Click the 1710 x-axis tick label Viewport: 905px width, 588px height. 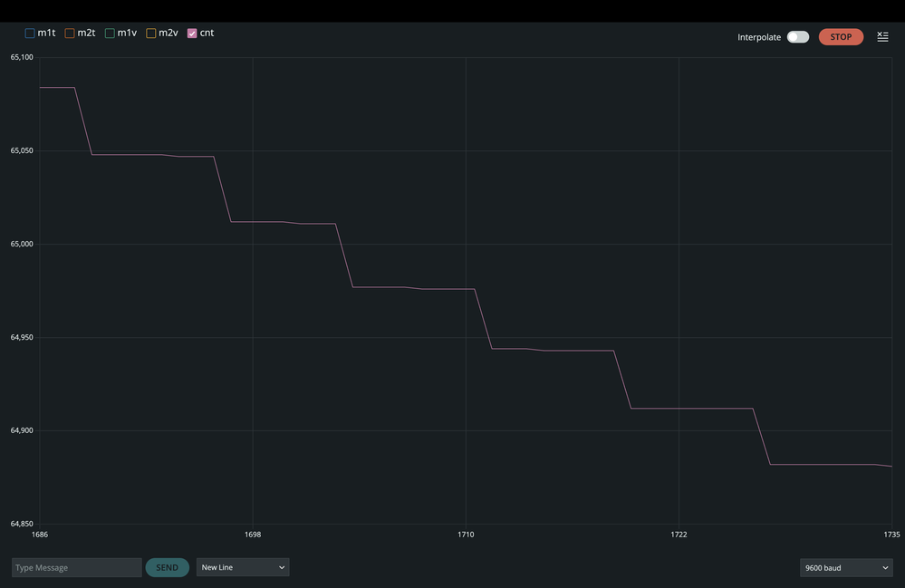tap(466, 535)
